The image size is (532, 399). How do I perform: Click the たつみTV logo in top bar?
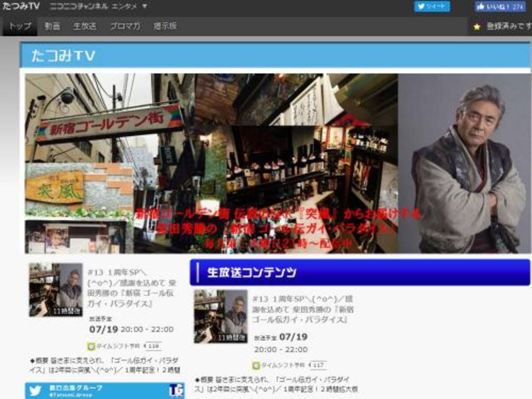(x=21, y=6)
